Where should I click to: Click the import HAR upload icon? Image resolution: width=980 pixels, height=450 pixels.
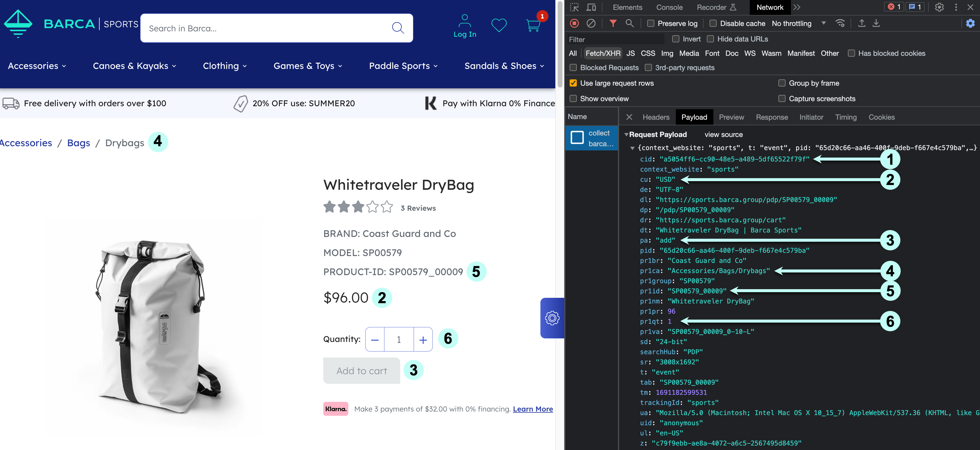coord(862,23)
